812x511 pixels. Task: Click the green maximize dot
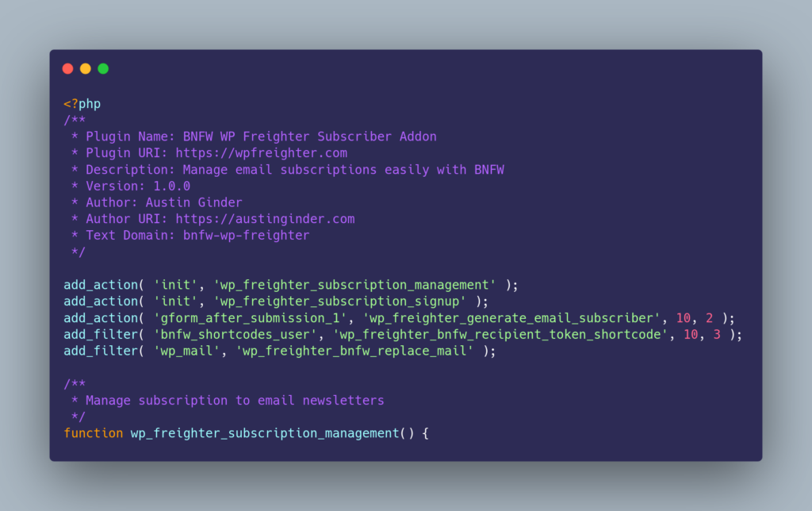(103, 69)
